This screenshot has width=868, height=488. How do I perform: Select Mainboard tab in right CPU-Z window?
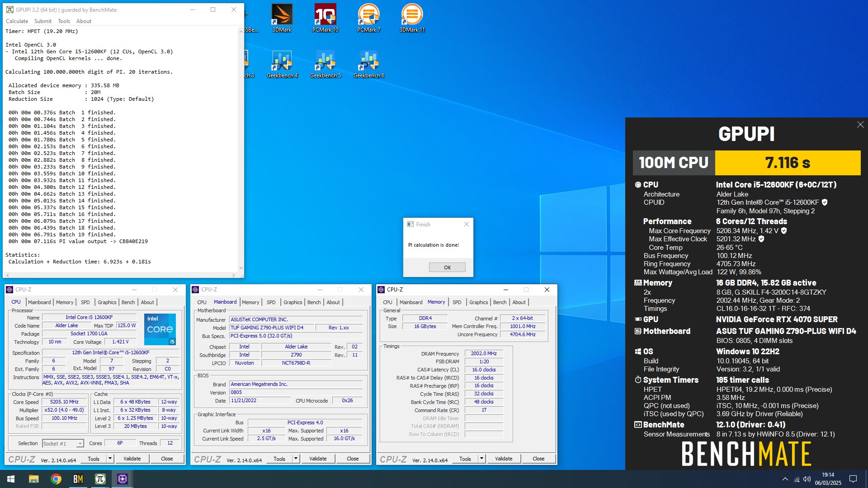pos(411,302)
